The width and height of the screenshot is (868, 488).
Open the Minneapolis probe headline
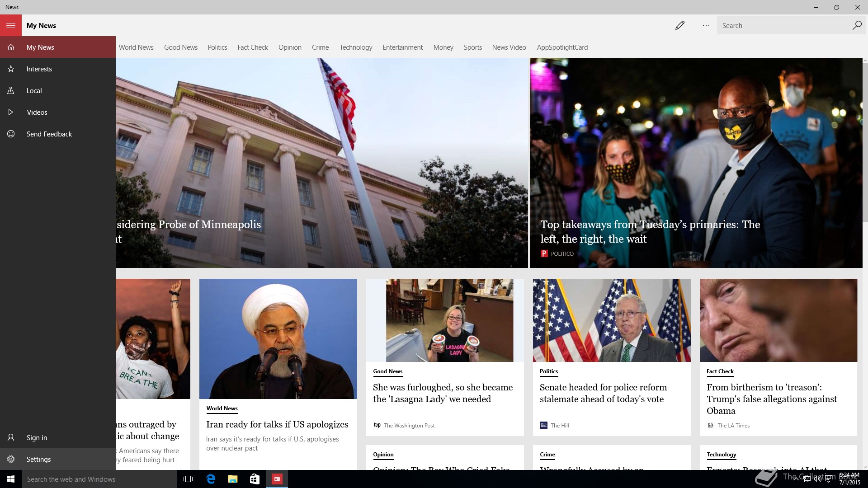click(x=188, y=231)
